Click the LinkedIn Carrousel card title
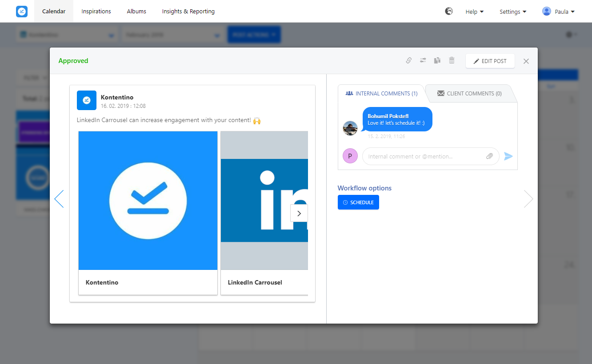 [255, 282]
